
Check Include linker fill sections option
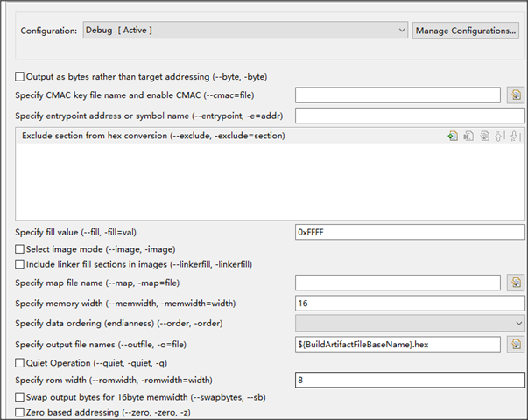[20, 263]
